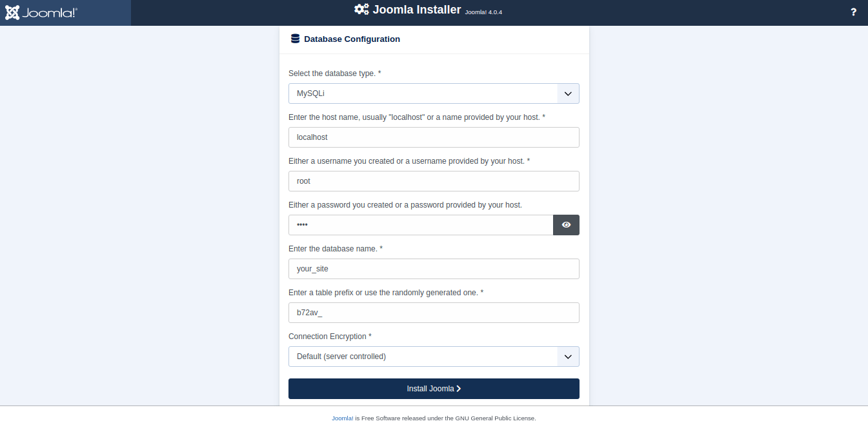Click the Joomla Installer title text
The image size is (868, 430).
coord(417,10)
